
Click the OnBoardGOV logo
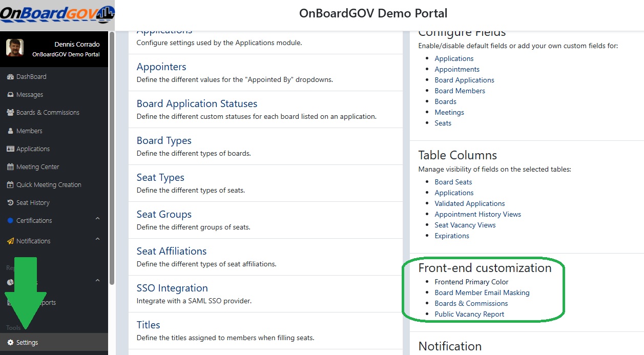point(57,14)
